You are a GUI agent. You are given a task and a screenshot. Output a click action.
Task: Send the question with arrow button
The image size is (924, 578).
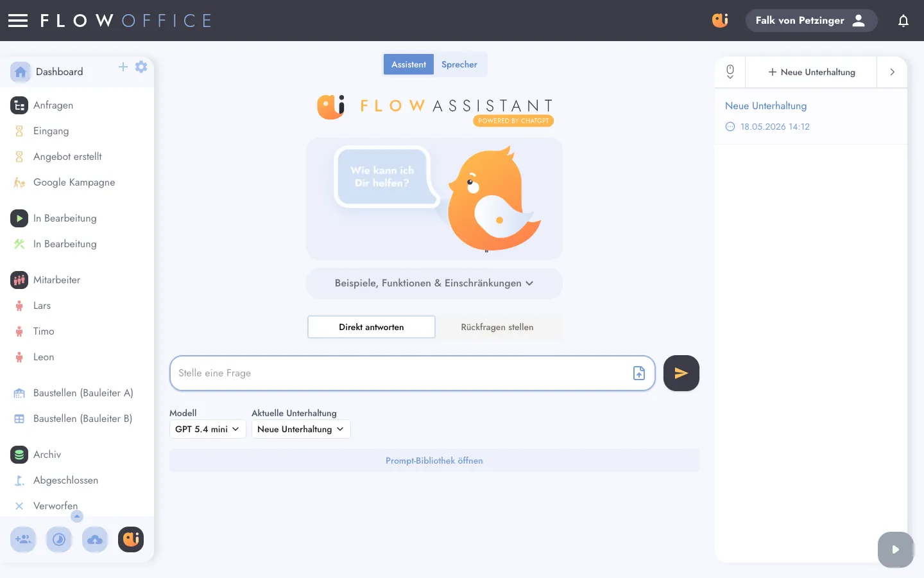[x=681, y=373]
